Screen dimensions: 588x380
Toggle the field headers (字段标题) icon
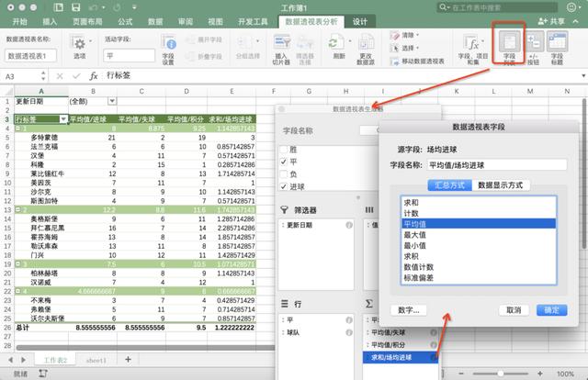coord(558,41)
